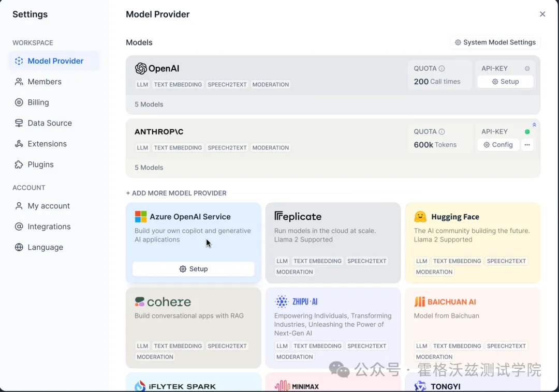Click the Cohere logo
Viewport: 559px width, 392px height.
[x=163, y=302]
